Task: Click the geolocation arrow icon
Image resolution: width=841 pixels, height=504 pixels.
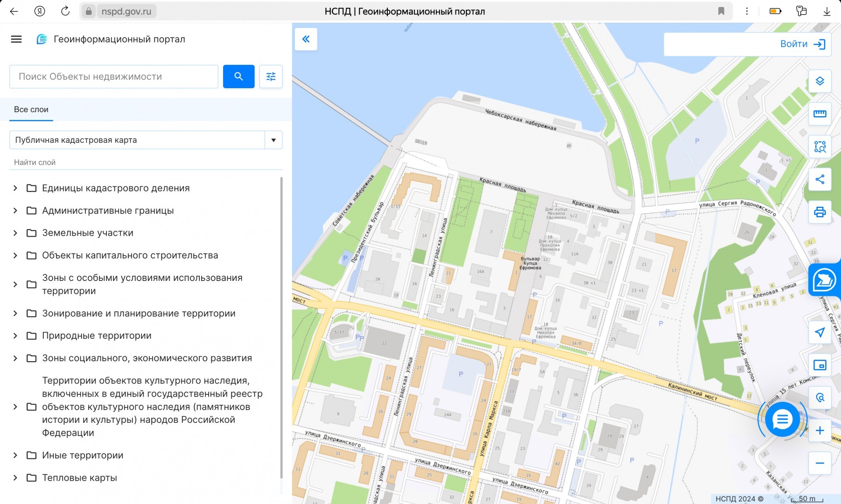Action: pos(820,332)
